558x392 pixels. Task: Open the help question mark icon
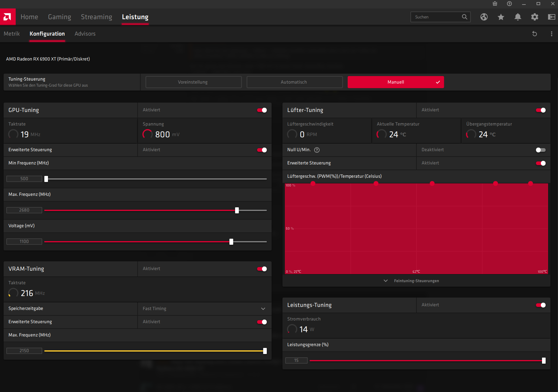(509, 4)
